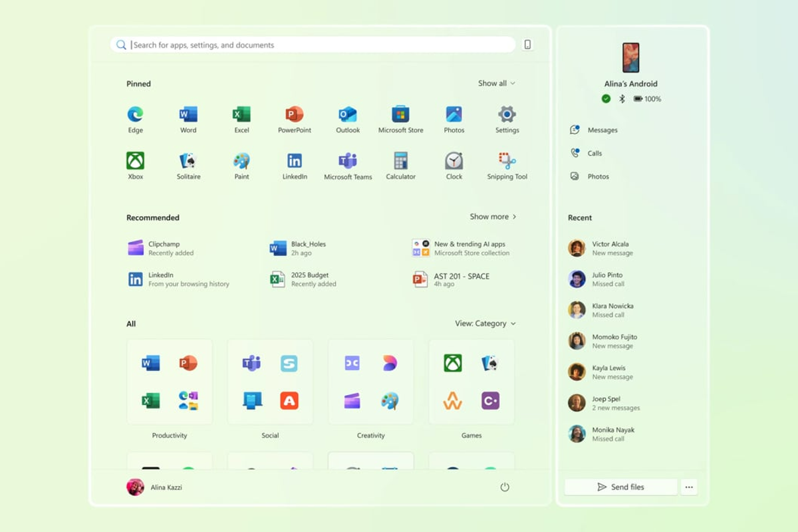Open the Xbox app

[135, 164]
